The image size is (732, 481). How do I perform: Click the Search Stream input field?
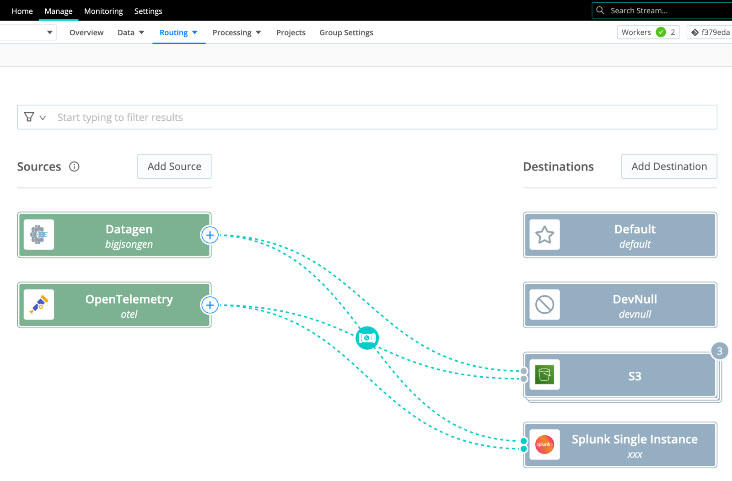click(x=666, y=10)
